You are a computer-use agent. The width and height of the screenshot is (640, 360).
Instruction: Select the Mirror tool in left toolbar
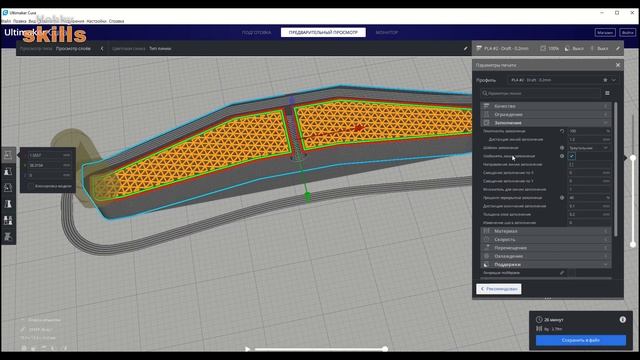click(8, 204)
